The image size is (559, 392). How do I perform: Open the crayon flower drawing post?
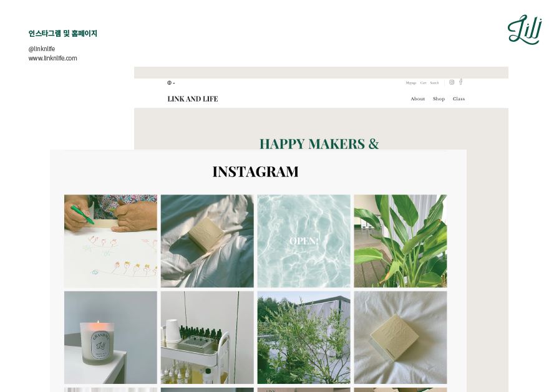click(x=110, y=241)
